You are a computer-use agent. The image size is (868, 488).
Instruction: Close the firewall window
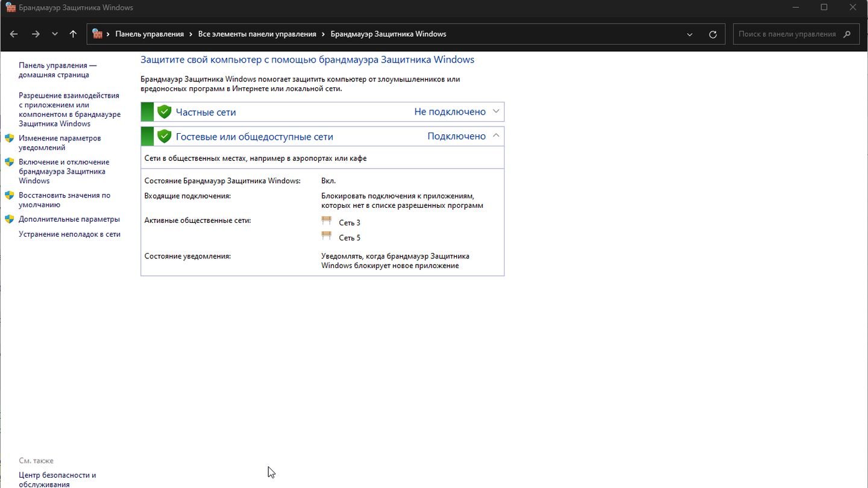click(x=852, y=7)
